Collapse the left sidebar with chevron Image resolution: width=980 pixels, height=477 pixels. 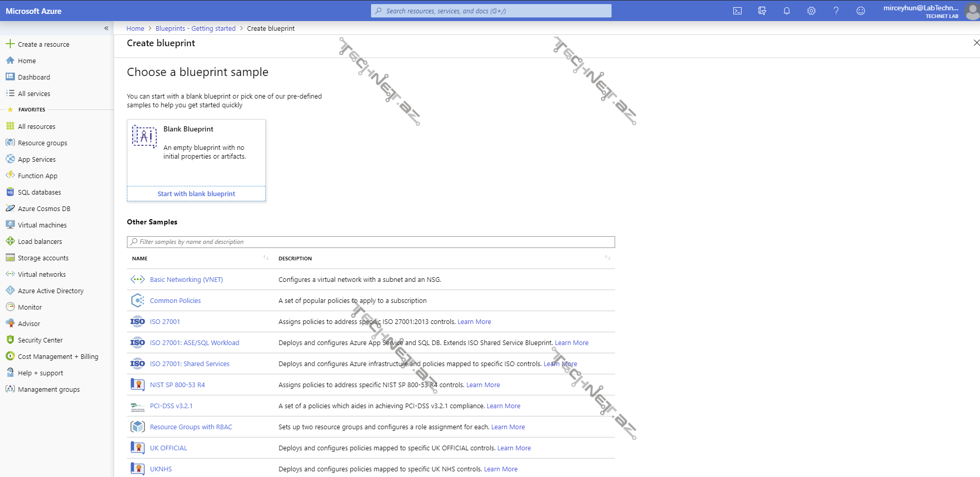106,28
